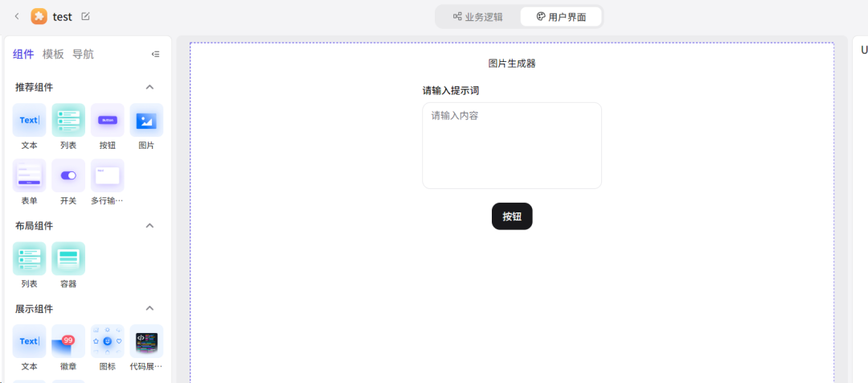Open the 导航 tab
868x383 pixels.
coord(83,55)
